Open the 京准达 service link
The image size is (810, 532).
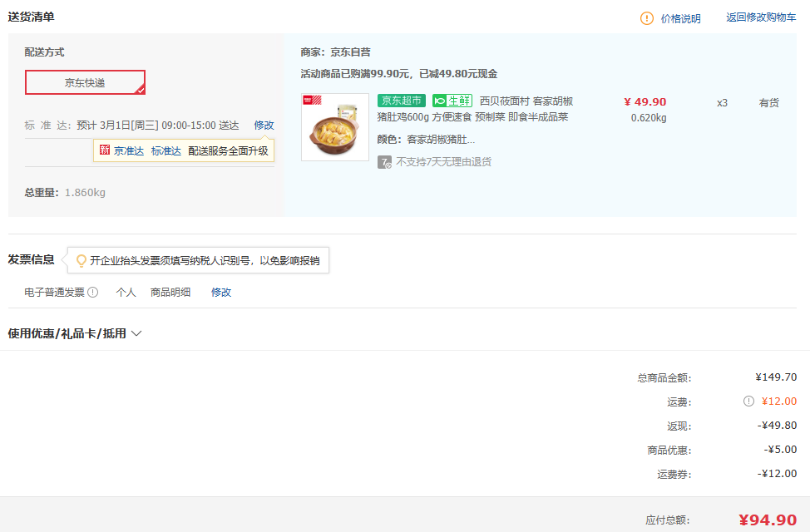(129, 150)
